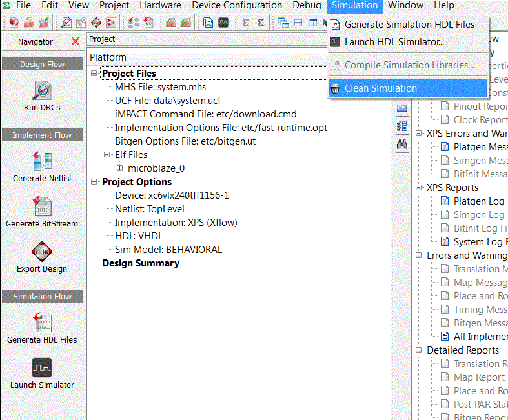Collapse the Project Options node

pyautogui.click(x=94, y=182)
